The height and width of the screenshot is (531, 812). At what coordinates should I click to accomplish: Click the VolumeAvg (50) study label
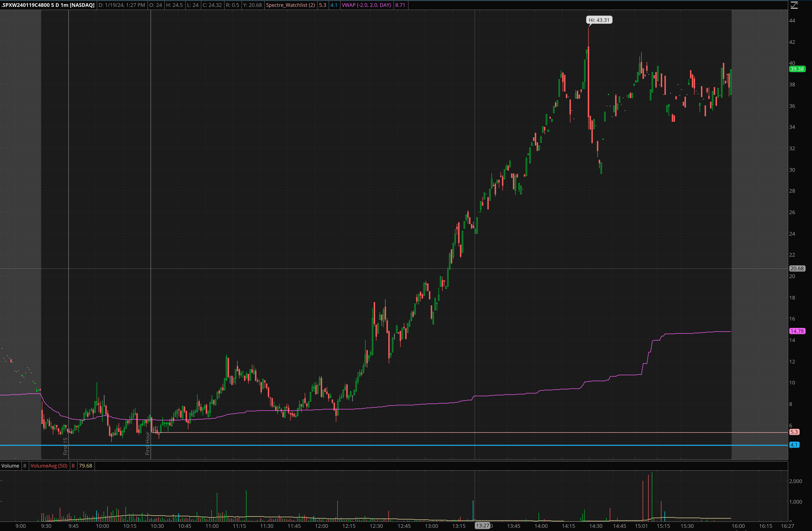point(49,466)
